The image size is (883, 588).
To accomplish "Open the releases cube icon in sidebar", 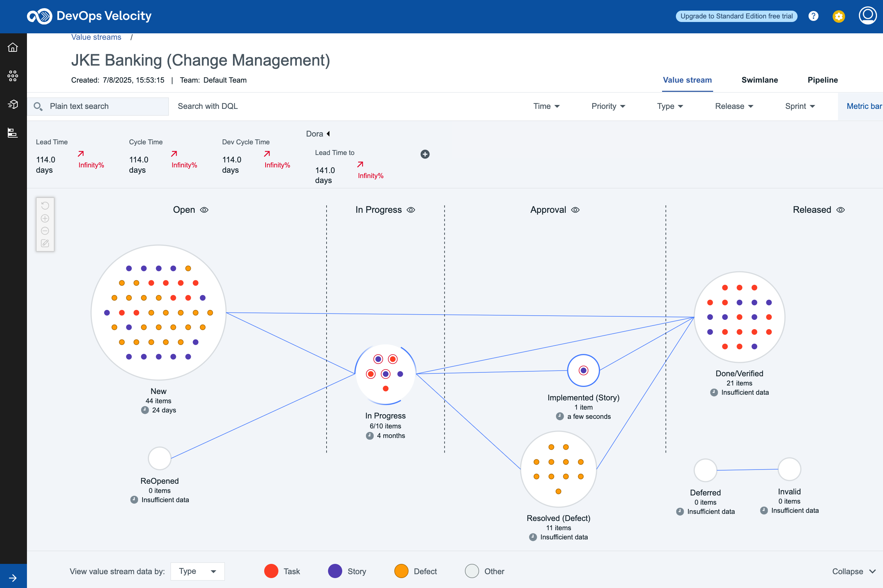I will pos(13,104).
